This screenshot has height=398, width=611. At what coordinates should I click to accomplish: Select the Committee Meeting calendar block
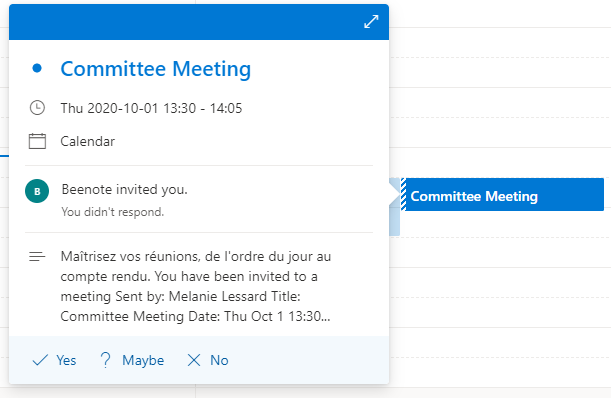(502, 195)
